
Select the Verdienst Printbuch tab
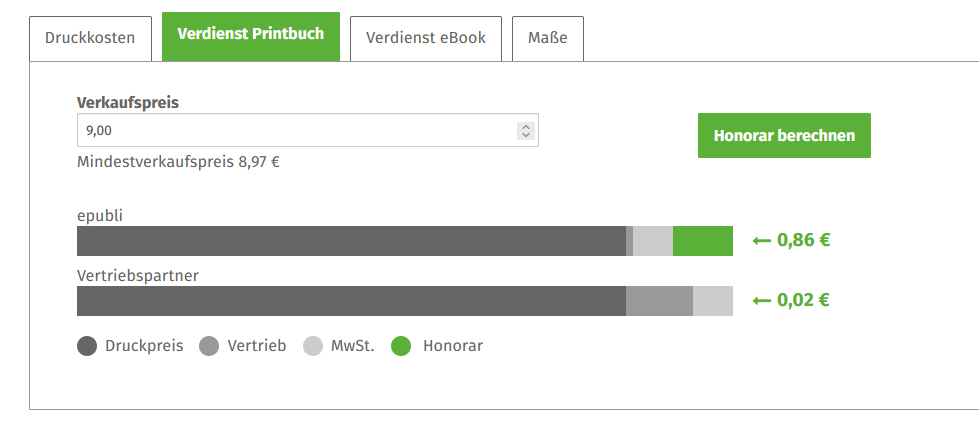251,36
